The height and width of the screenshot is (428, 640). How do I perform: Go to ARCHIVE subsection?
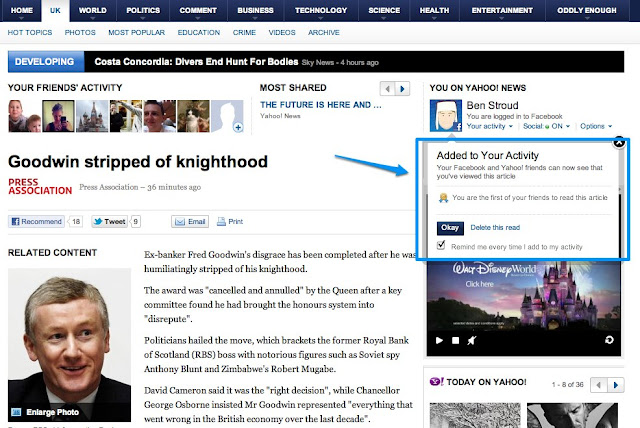click(324, 32)
